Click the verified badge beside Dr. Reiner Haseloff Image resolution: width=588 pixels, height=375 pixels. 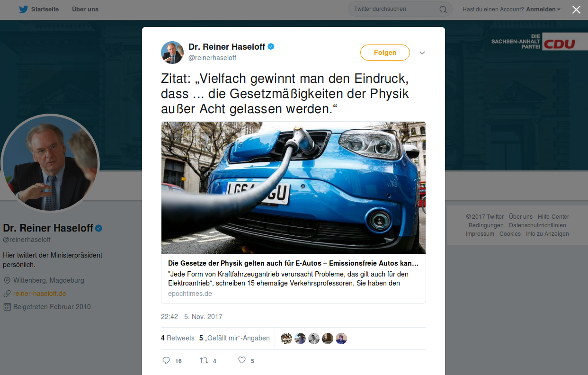[x=271, y=46]
